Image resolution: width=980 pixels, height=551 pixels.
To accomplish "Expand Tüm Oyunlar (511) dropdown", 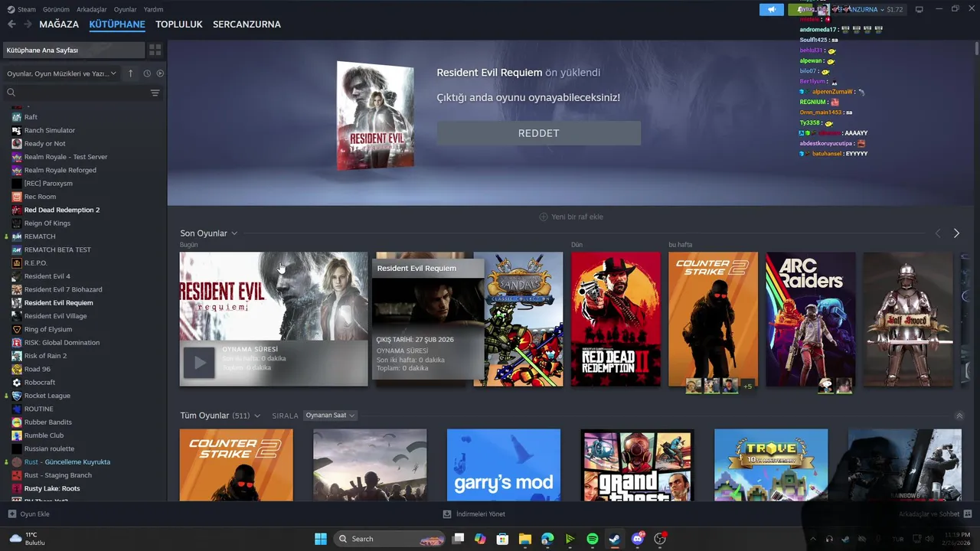I will (x=257, y=416).
